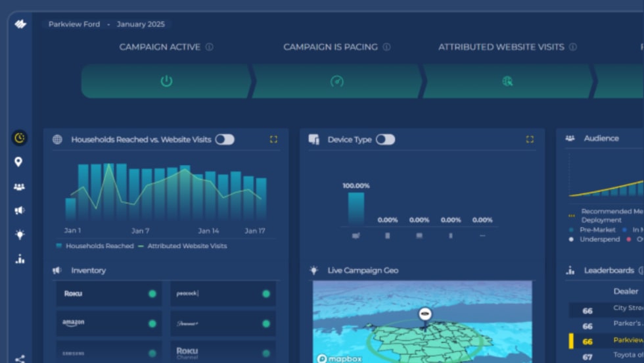
Task: Toggle Attributed Website Visits legend series
Action: 183,246
